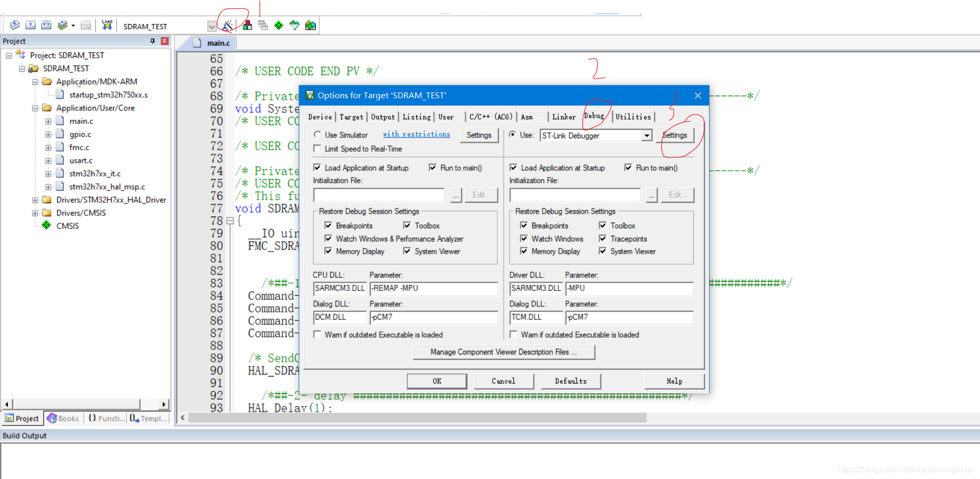Collapse code block at line 78
The height and width of the screenshot is (479, 980).
pyautogui.click(x=230, y=221)
